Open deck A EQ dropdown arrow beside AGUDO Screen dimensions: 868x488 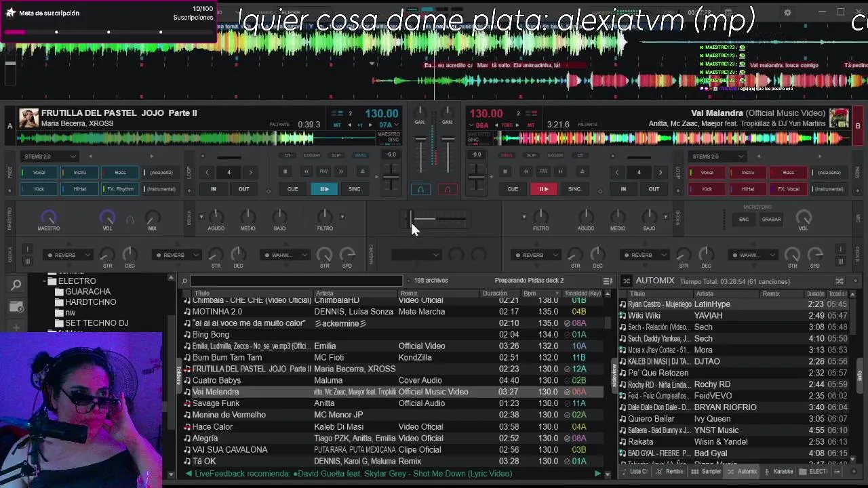[201, 217]
